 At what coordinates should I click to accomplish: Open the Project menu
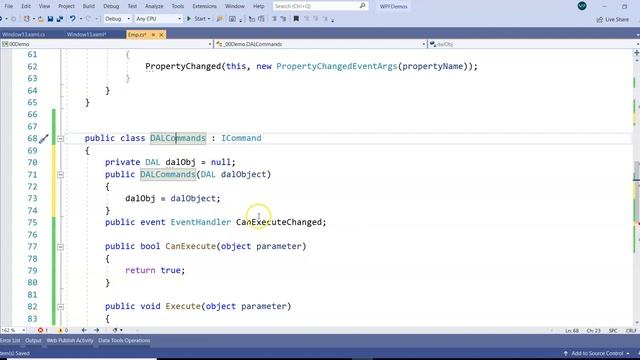coord(66,6)
